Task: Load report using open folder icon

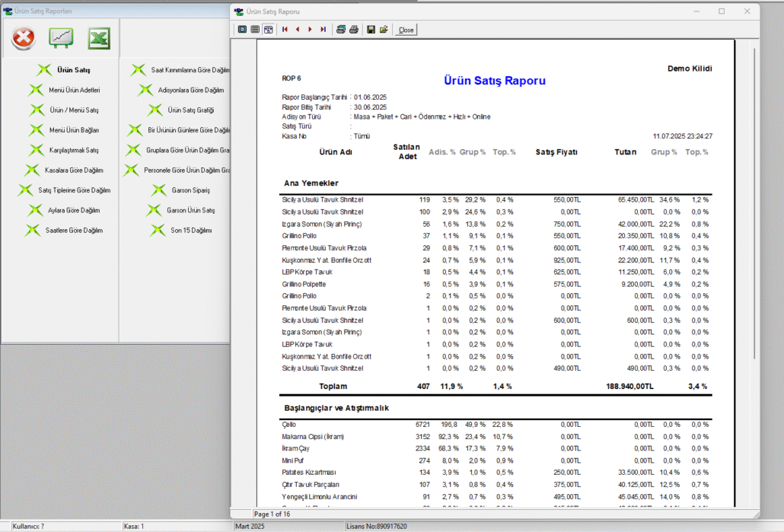Action: click(384, 30)
